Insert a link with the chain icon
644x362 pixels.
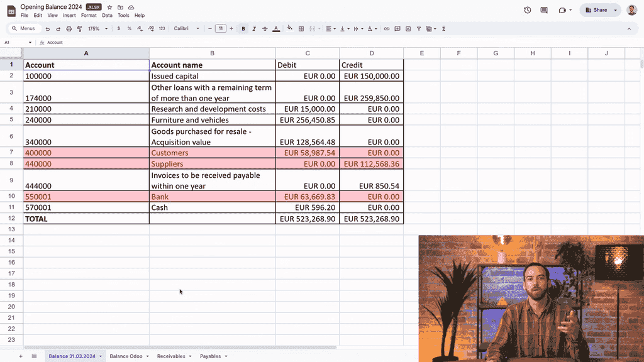[x=387, y=29]
